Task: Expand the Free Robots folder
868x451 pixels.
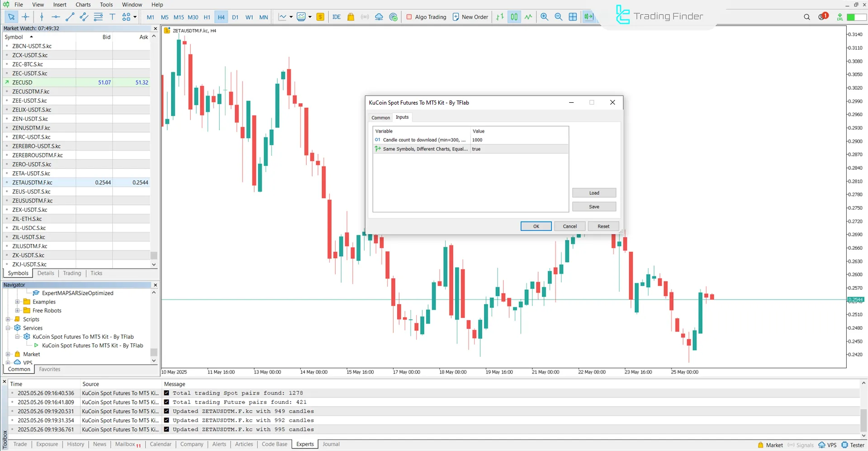Action: tap(18, 310)
